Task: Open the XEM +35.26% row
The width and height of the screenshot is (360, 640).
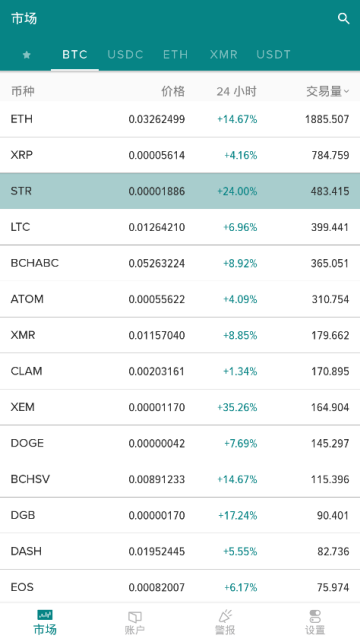Action: 180,407
